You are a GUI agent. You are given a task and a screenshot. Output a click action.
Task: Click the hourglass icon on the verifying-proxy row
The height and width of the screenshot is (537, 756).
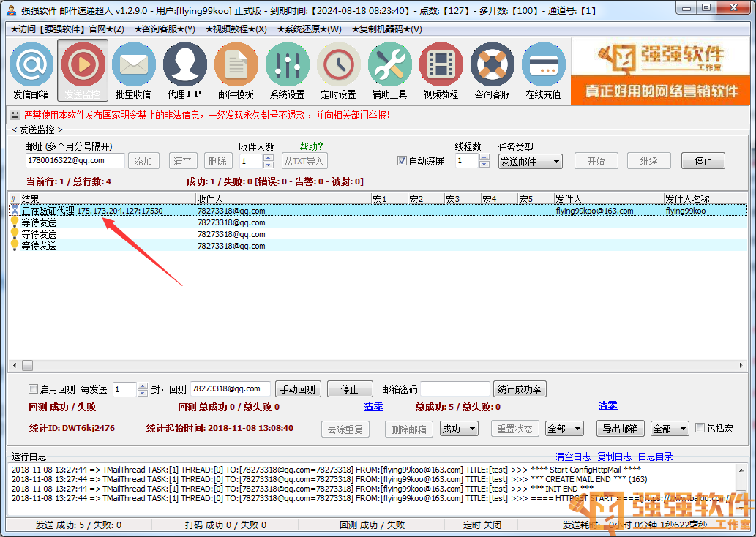[15, 210]
